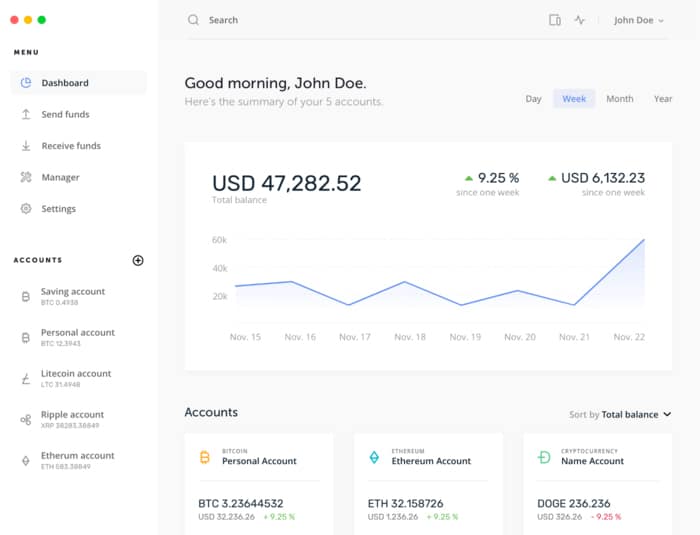Select the Year time range
Image resolution: width=700 pixels, height=535 pixels.
pyautogui.click(x=663, y=99)
